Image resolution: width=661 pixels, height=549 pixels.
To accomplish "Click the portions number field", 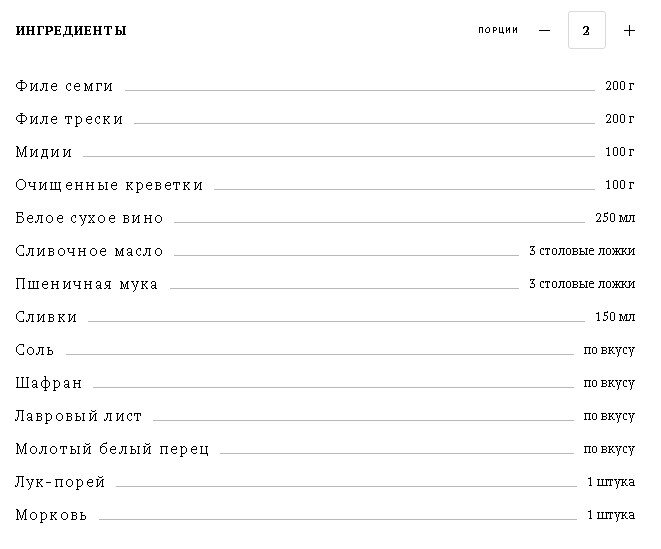I will click(x=586, y=30).
